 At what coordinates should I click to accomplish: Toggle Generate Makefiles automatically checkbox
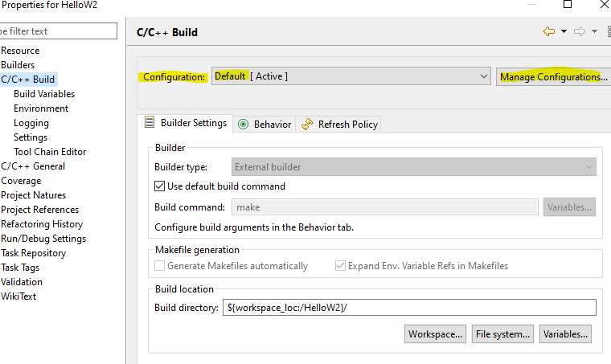pos(159,265)
